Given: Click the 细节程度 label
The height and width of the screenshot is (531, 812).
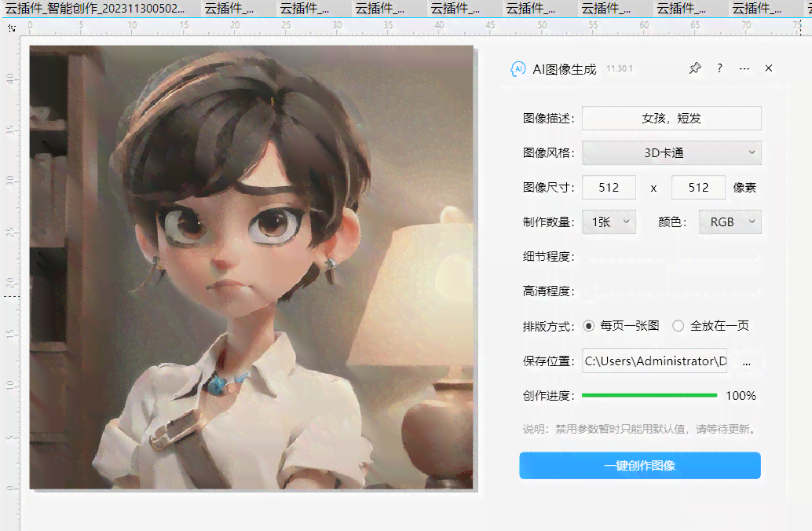Looking at the screenshot, I should coord(548,256).
